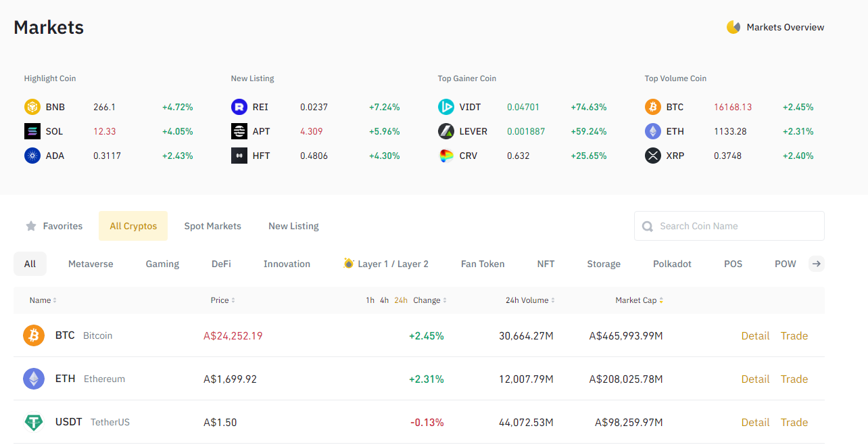Viewport: 868px width, 445px height.
Task: Filter by POS category
Action: pyautogui.click(x=733, y=264)
